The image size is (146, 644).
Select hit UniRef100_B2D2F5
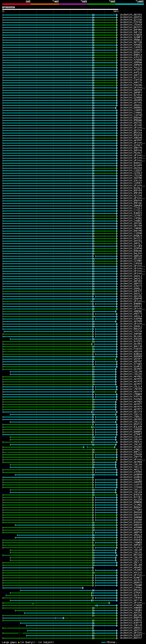coord(131,635)
